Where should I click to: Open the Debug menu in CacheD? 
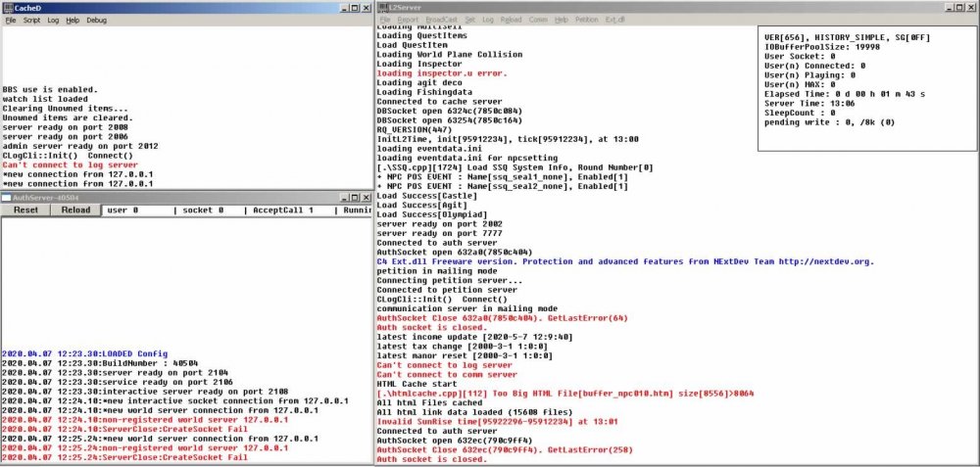(x=97, y=20)
